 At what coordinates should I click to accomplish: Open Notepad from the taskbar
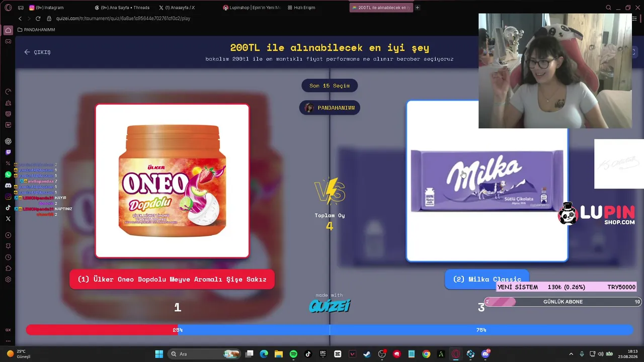click(x=412, y=354)
